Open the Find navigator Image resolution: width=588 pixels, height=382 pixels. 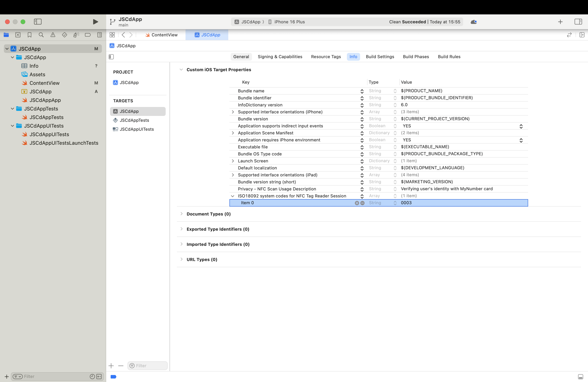click(x=41, y=35)
